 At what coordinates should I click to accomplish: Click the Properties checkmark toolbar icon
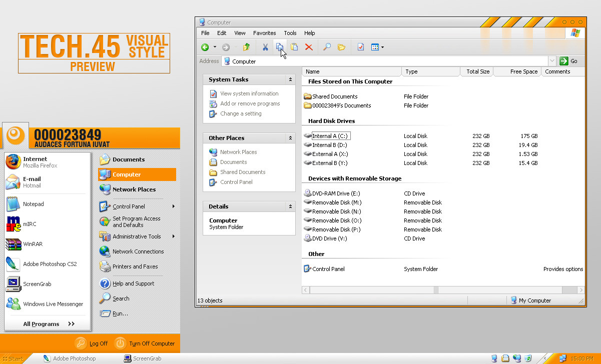tap(360, 47)
